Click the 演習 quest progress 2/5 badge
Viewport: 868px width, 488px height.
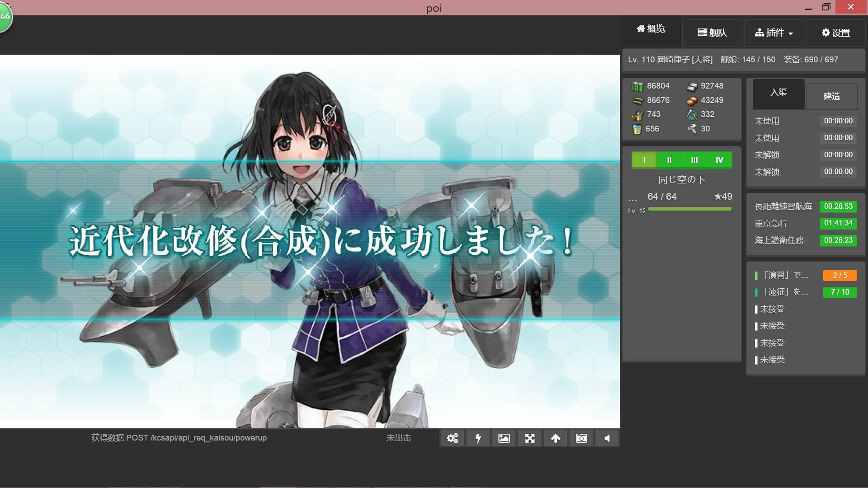tap(840, 276)
